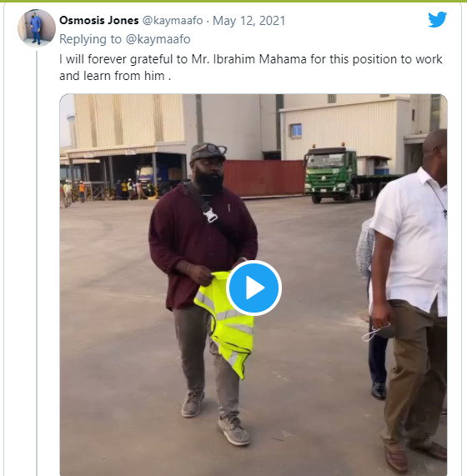Click the vertical reply thread line

pos(37,263)
